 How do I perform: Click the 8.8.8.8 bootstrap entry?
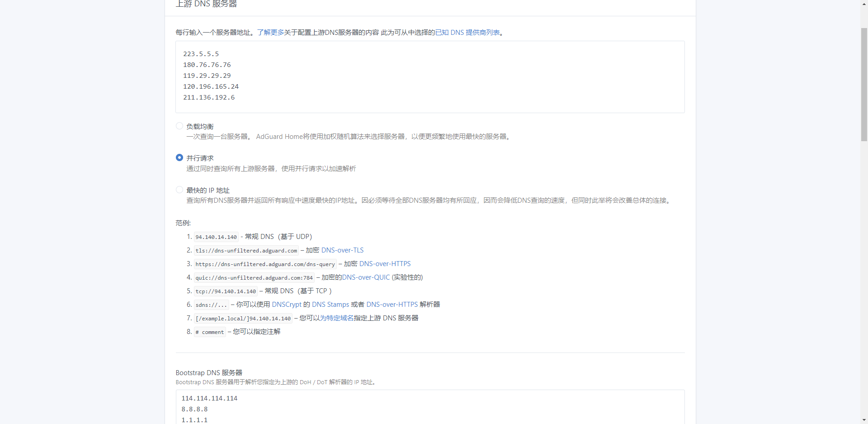tap(194, 409)
